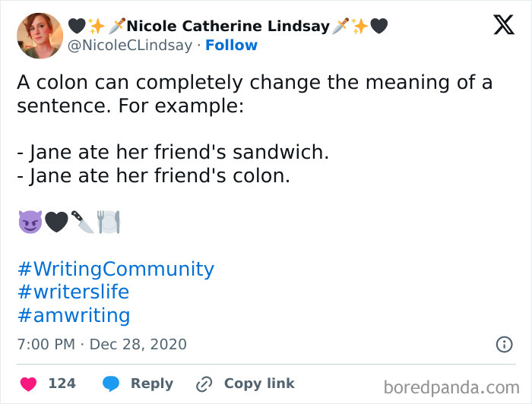The height and width of the screenshot is (404, 532).
Task: Open Nicole's profile picture
Action: point(40,35)
